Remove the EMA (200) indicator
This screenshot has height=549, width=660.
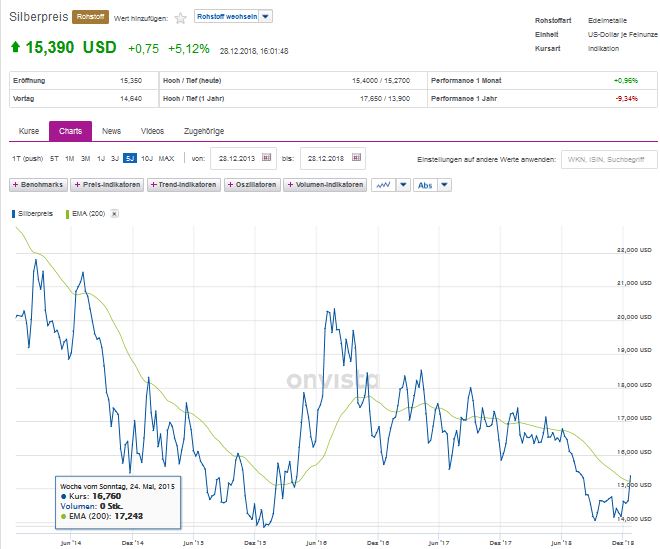(114, 214)
